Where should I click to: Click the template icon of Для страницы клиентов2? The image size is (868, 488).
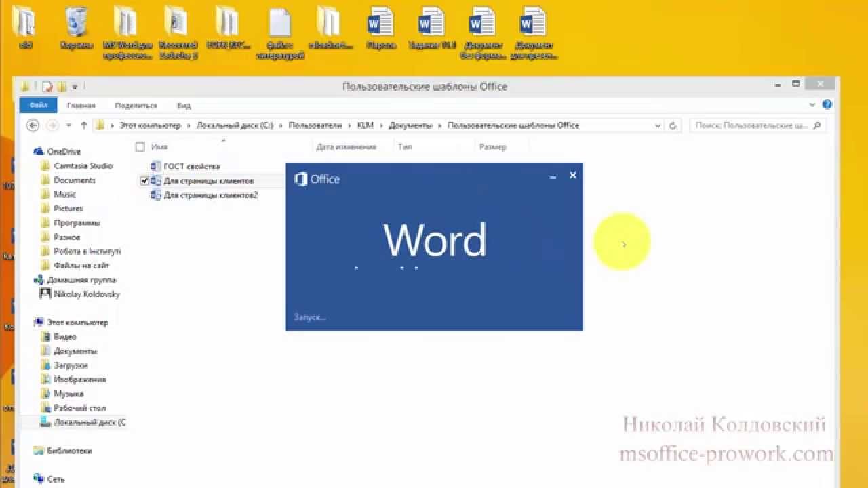click(x=157, y=195)
